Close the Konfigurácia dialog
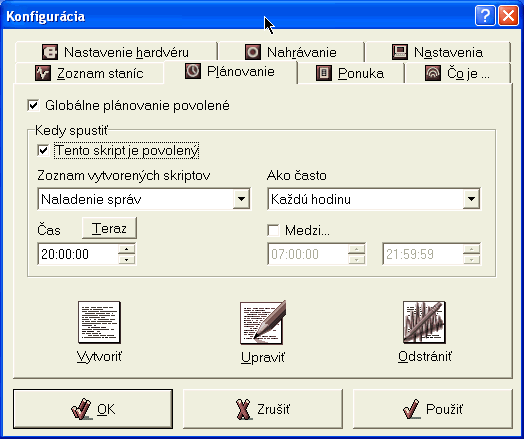 (508, 16)
